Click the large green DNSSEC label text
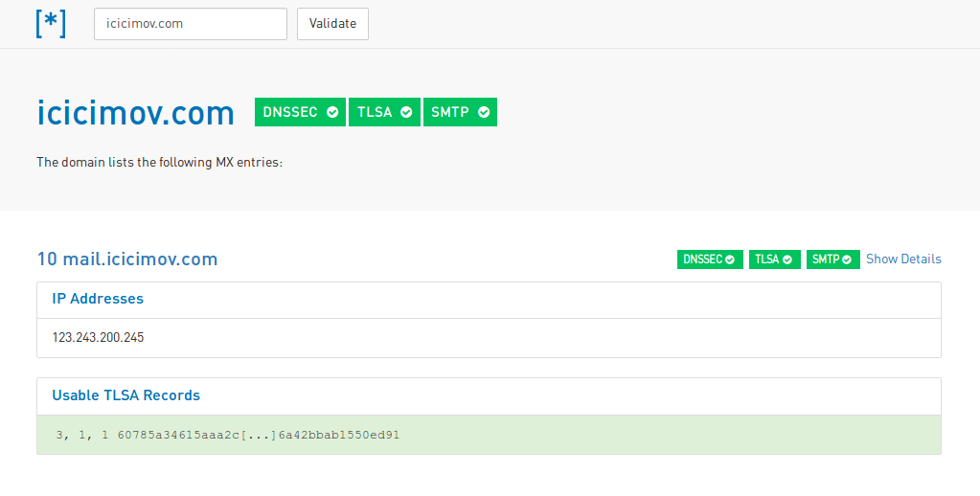The height and width of the screenshot is (496, 980). tap(290, 112)
